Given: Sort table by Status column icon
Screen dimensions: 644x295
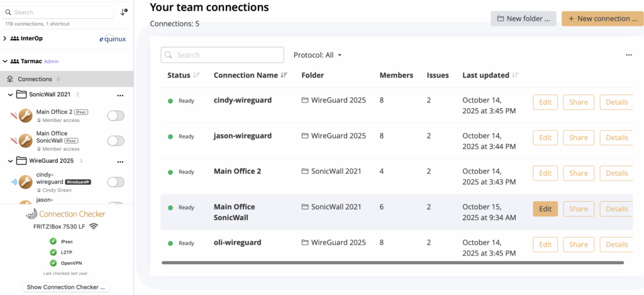Looking at the screenshot, I should pos(197,75).
